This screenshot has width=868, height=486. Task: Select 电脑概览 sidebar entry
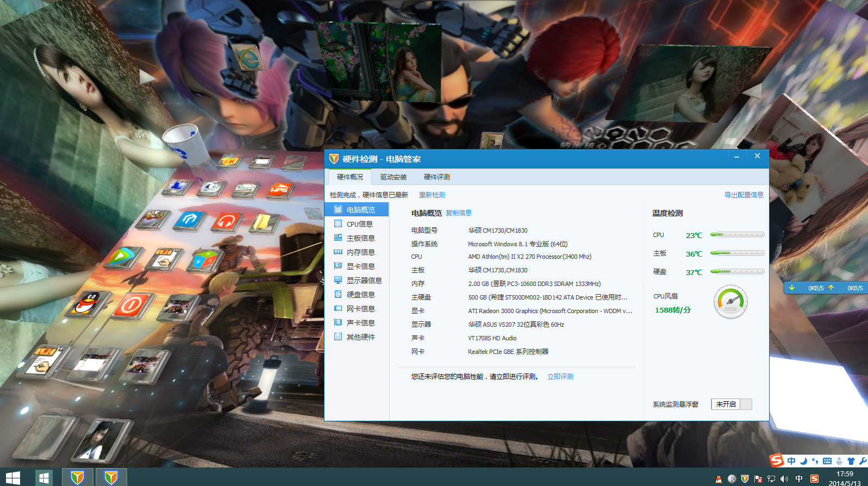click(357, 209)
